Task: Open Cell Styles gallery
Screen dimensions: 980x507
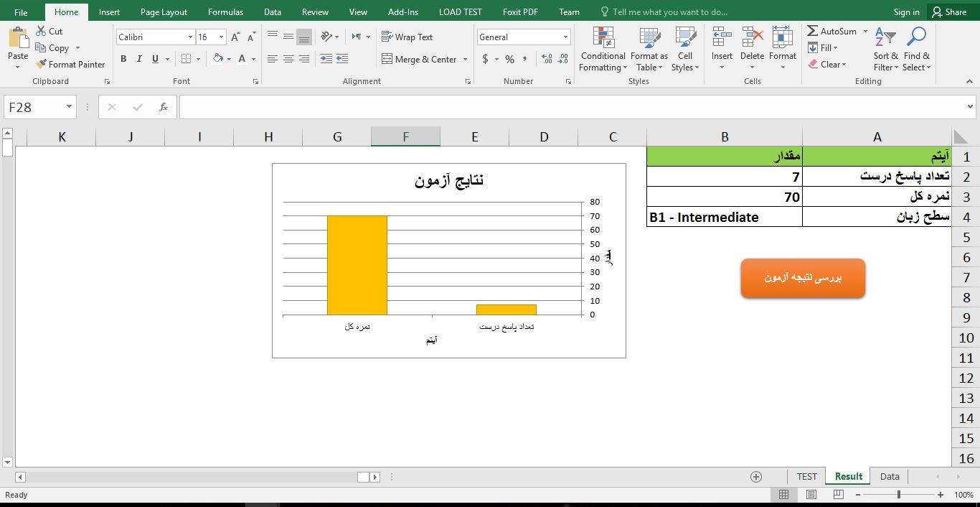Action: tap(685, 49)
